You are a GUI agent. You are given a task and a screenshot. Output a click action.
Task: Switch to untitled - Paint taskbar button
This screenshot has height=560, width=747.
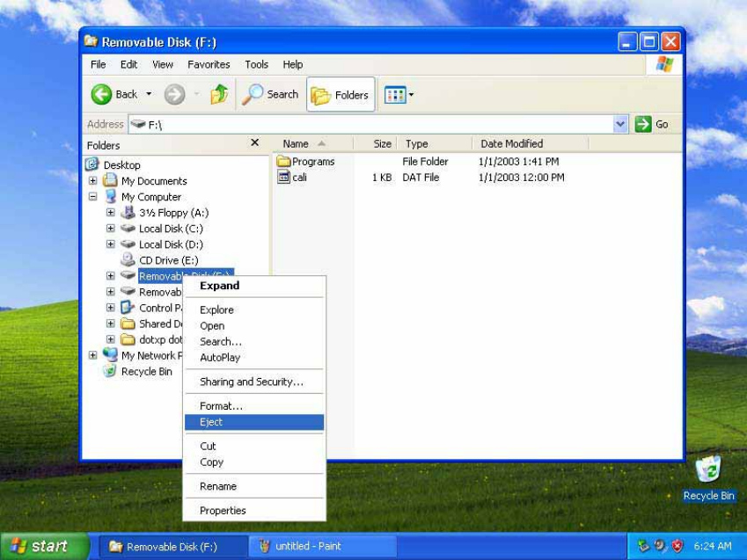coord(322,546)
